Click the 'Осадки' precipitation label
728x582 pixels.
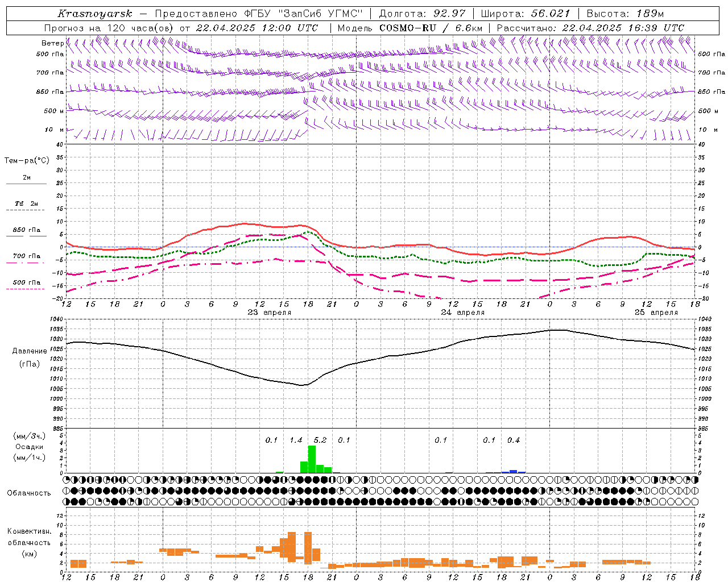(29, 447)
